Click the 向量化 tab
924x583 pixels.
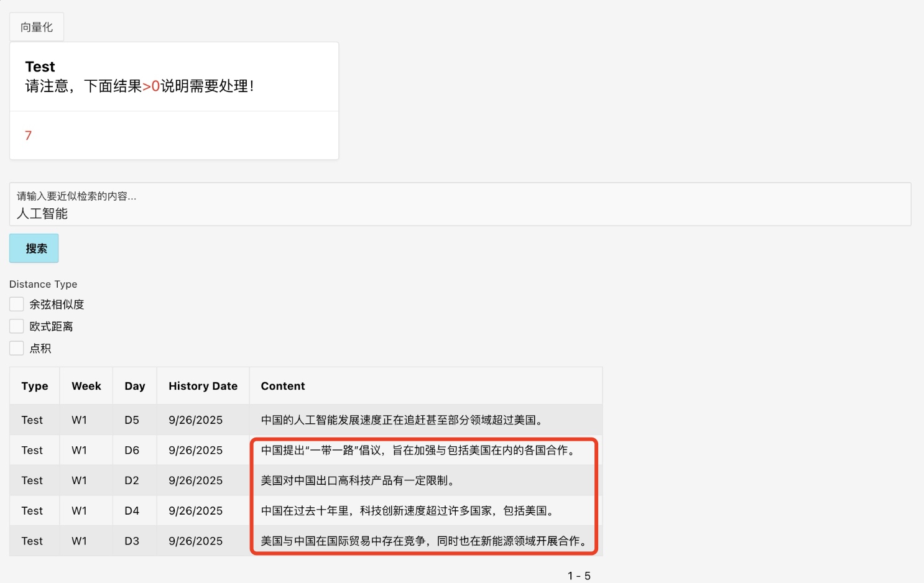[36, 27]
